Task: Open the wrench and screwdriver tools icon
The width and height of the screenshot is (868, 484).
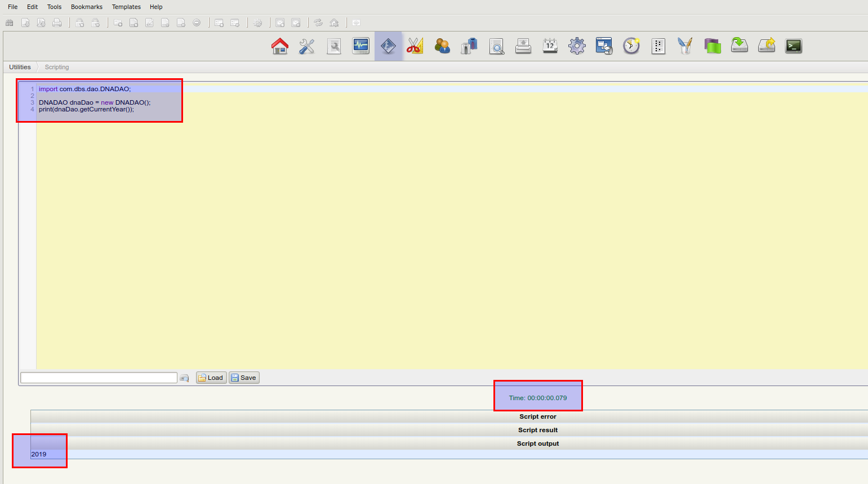Action: point(307,46)
